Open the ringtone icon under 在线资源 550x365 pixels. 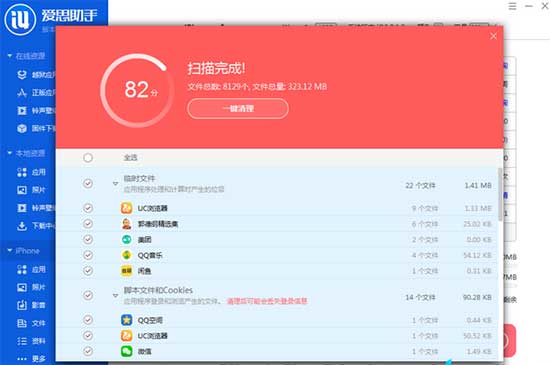(22, 110)
